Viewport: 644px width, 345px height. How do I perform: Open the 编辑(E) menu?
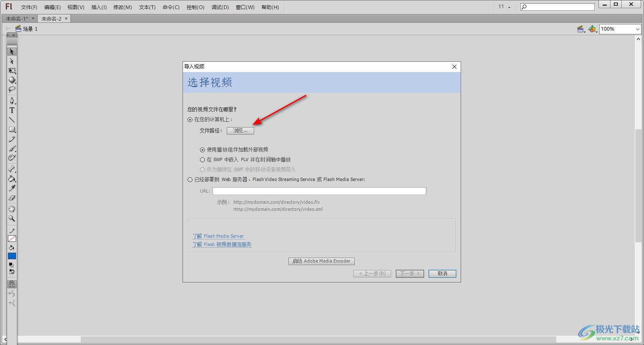53,7
